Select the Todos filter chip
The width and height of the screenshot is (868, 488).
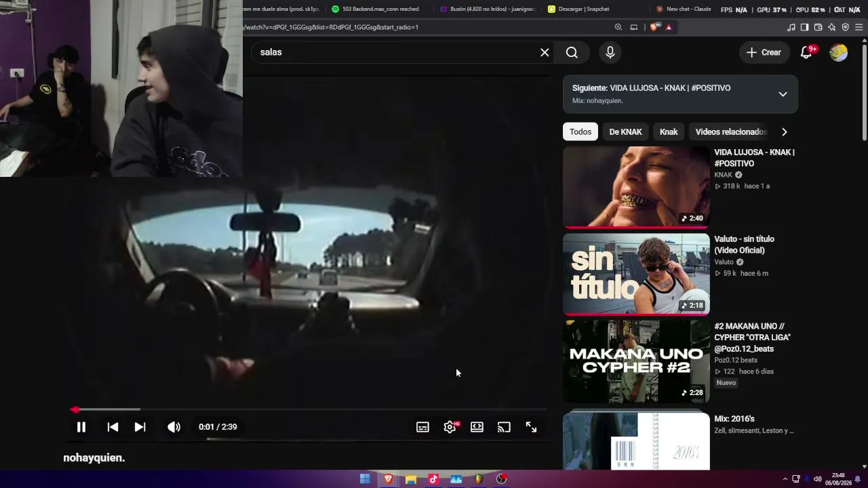point(580,131)
